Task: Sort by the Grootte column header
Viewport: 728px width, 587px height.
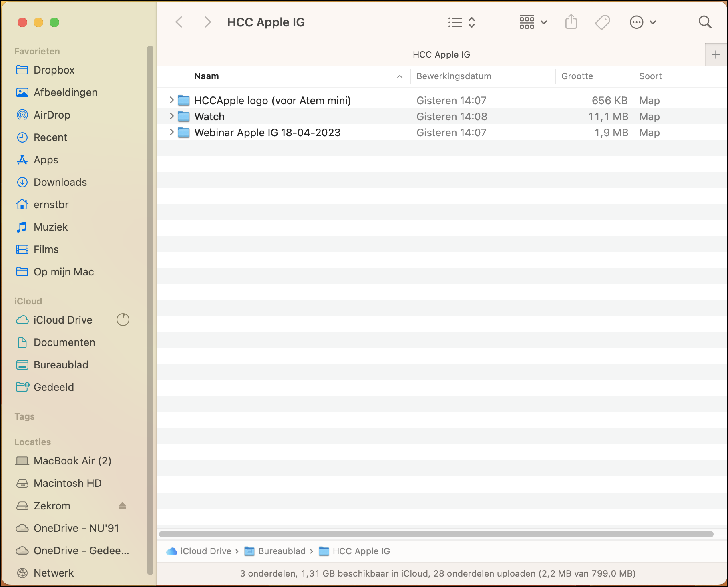Action: 594,76
